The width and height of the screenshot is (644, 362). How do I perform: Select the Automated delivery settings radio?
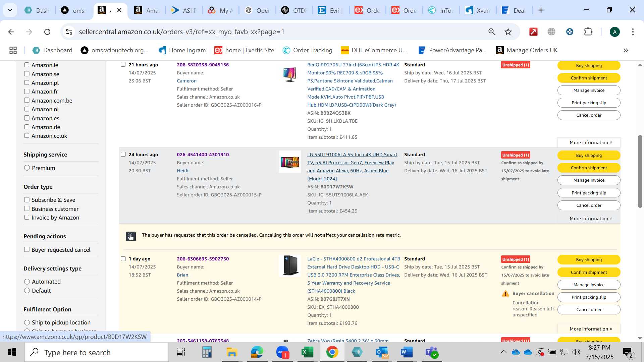point(27,282)
